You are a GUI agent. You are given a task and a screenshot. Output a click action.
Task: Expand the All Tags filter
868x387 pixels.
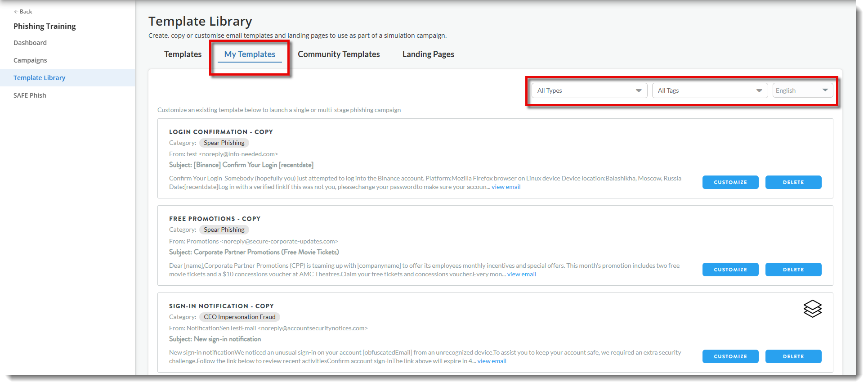coord(709,90)
